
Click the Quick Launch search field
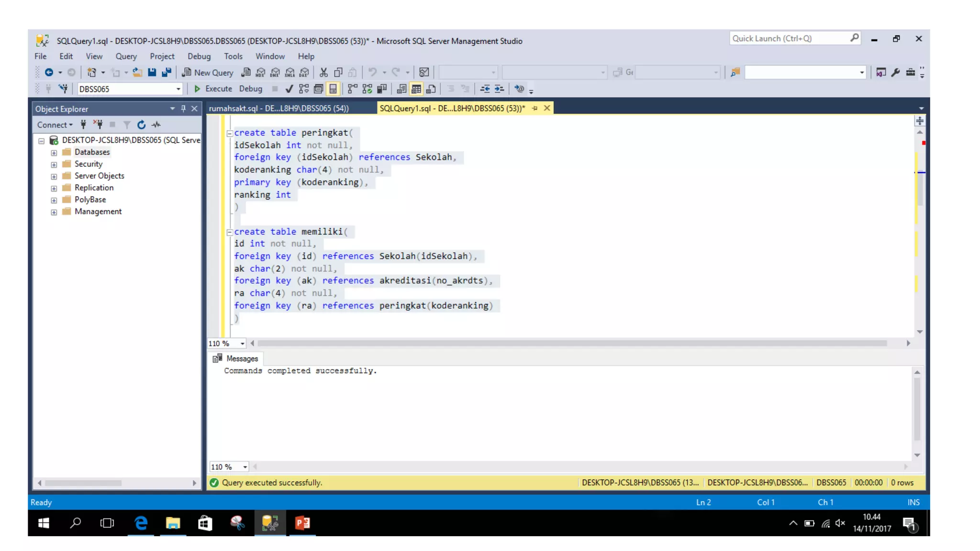tap(790, 38)
